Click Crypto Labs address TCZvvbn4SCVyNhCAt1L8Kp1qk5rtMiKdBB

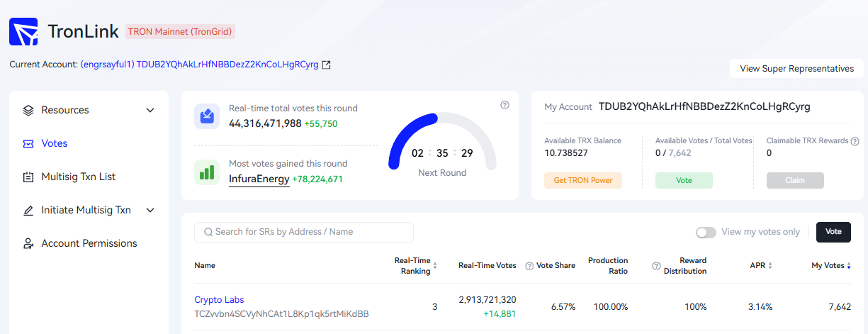point(281,313)
